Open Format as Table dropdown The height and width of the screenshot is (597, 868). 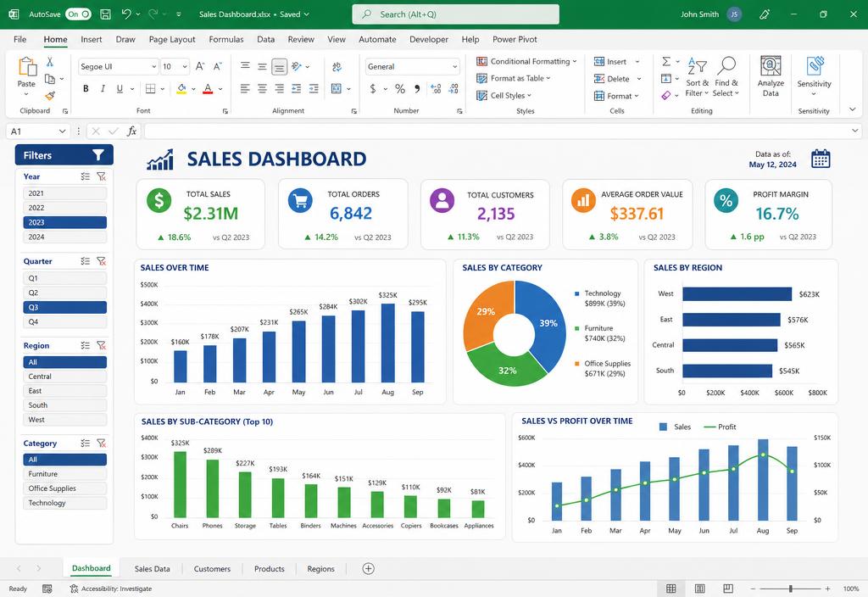pos(513,78)
